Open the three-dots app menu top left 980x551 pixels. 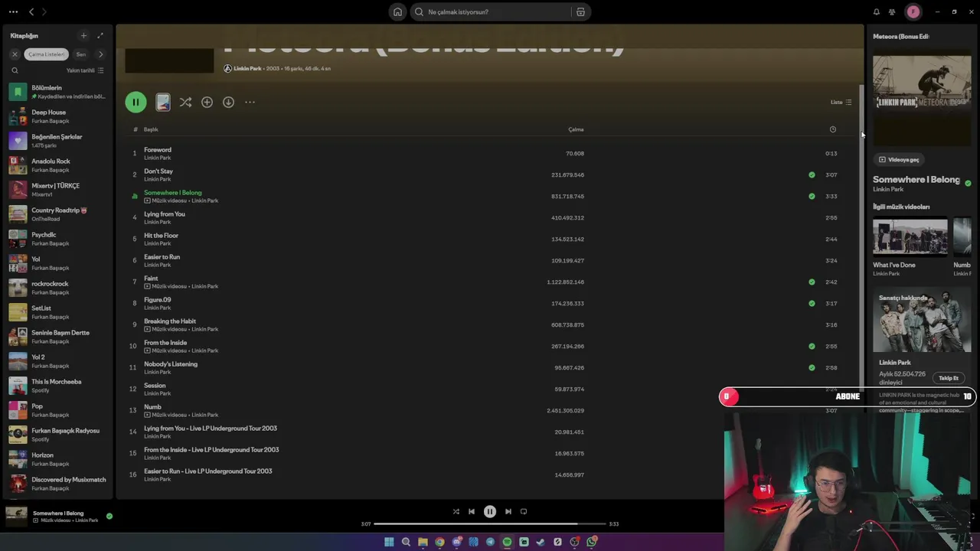point(13,11)
